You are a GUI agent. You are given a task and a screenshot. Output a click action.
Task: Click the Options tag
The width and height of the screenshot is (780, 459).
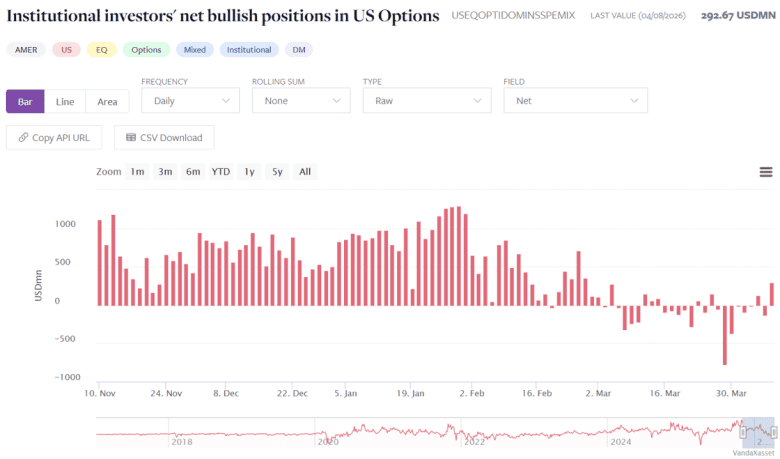point(146,50)
